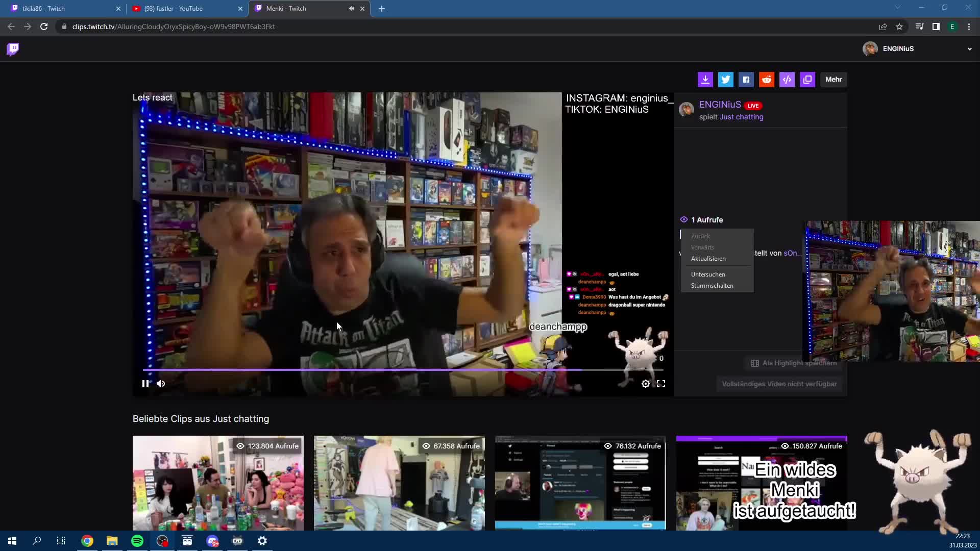Open Task View on the taskbar
This screenshot has height=551, width=980.
(61, 541)
